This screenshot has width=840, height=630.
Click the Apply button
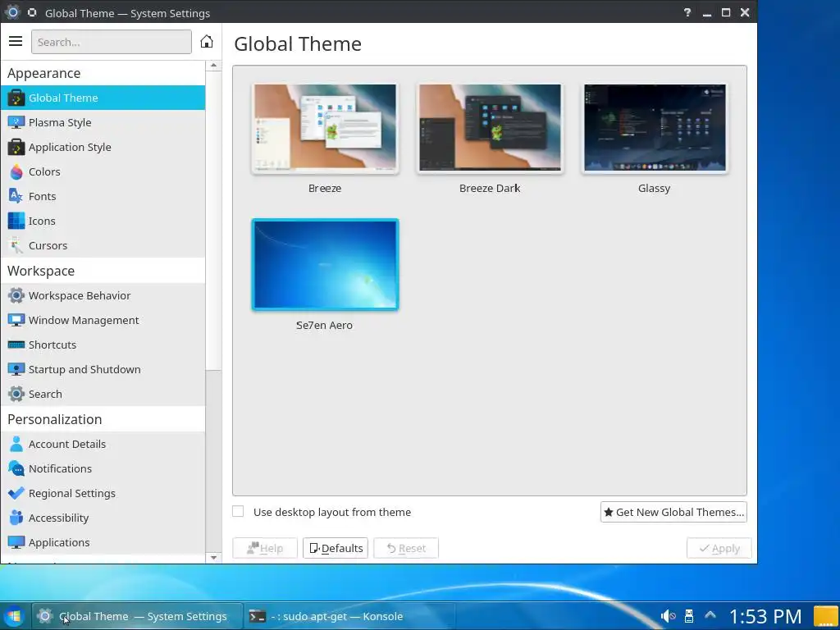719,548
